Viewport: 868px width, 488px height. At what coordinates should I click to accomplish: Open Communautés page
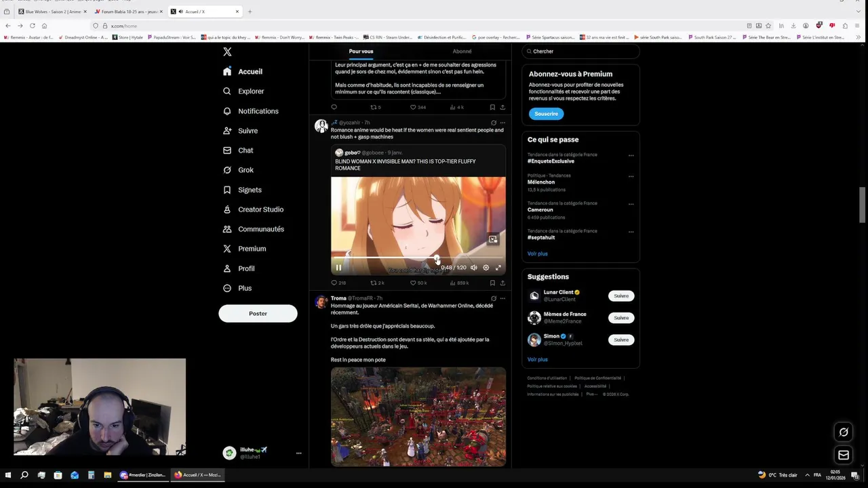[x=253, y=229]
